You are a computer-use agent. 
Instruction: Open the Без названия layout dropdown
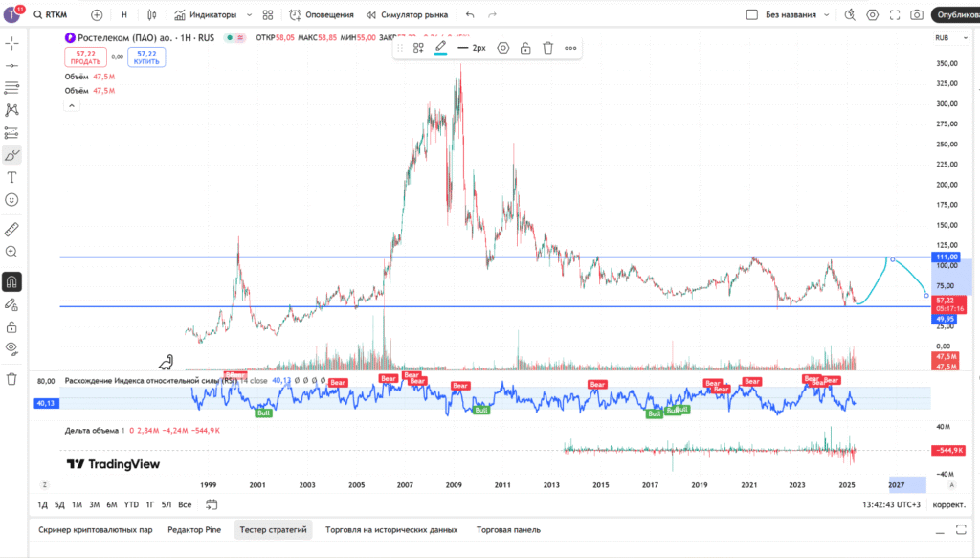(797, 14)
